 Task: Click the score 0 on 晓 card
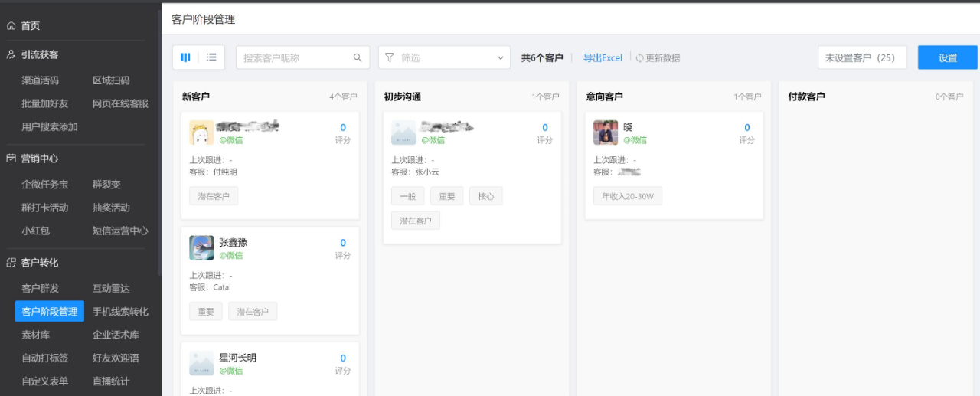click(747, 128)
